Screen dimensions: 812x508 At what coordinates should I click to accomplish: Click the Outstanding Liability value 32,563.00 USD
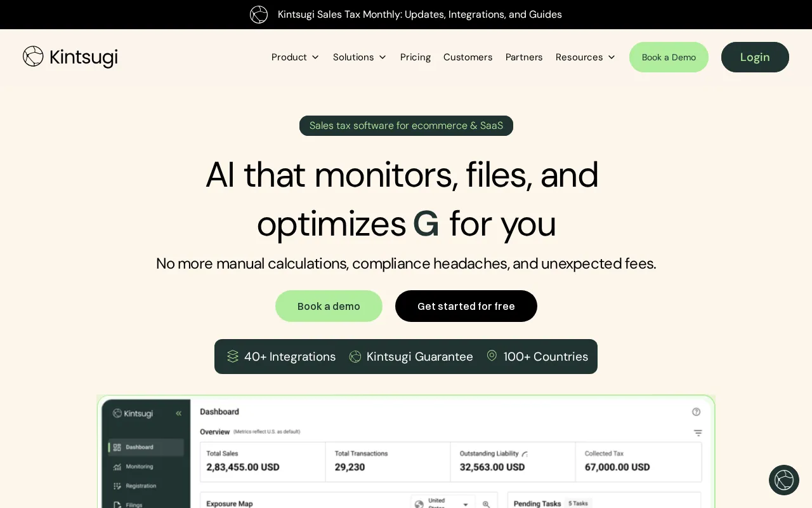[492, 467]
